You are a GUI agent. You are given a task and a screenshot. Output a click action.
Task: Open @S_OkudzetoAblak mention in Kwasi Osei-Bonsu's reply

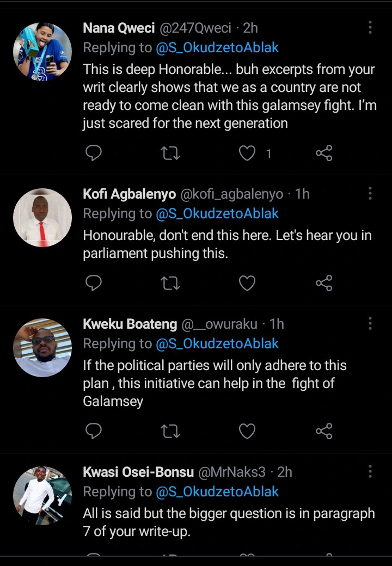(217, 492)
